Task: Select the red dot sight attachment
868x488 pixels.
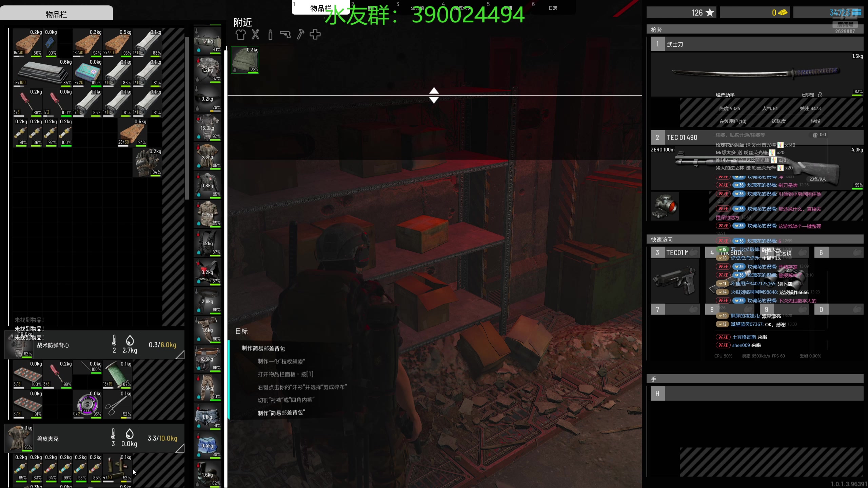Action: click(x=665, y=206)
